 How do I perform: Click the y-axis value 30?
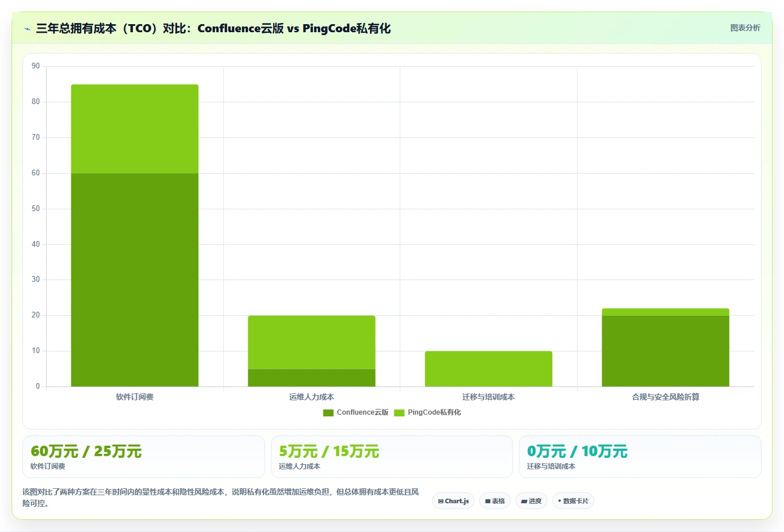36,280
